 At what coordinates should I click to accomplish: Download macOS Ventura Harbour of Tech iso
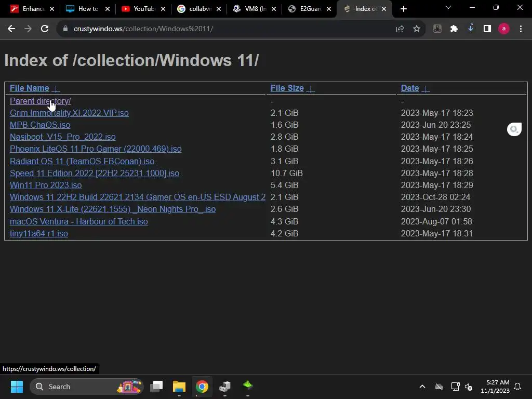[x=79, y=221]
